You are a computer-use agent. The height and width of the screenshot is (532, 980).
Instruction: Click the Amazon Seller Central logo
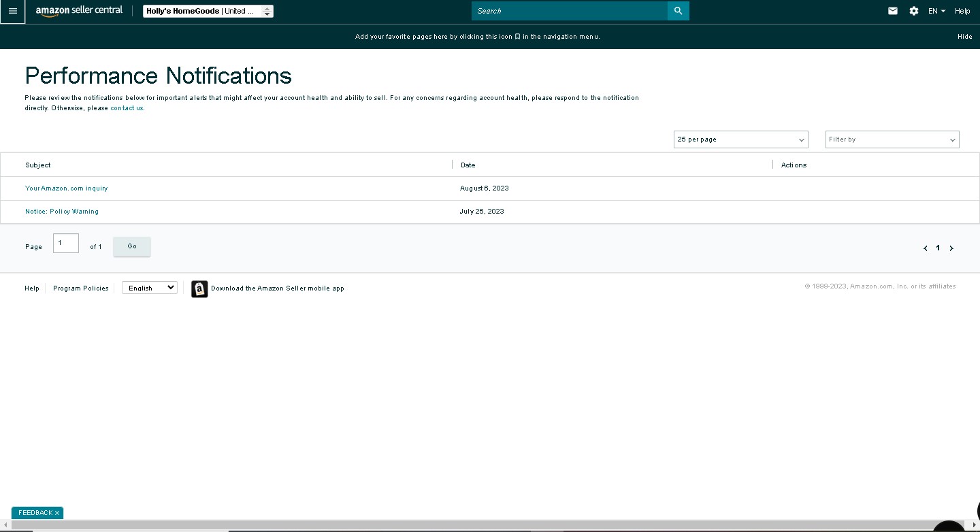[79, 11]
